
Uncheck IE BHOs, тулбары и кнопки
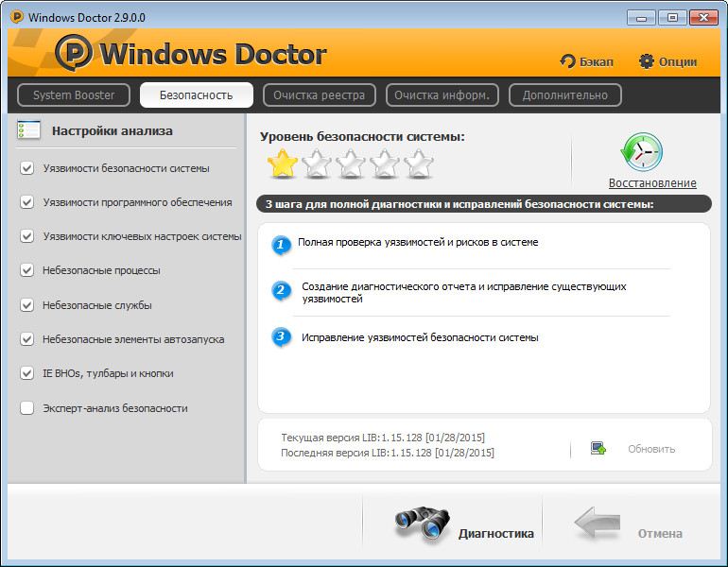[x=26, y=373]
